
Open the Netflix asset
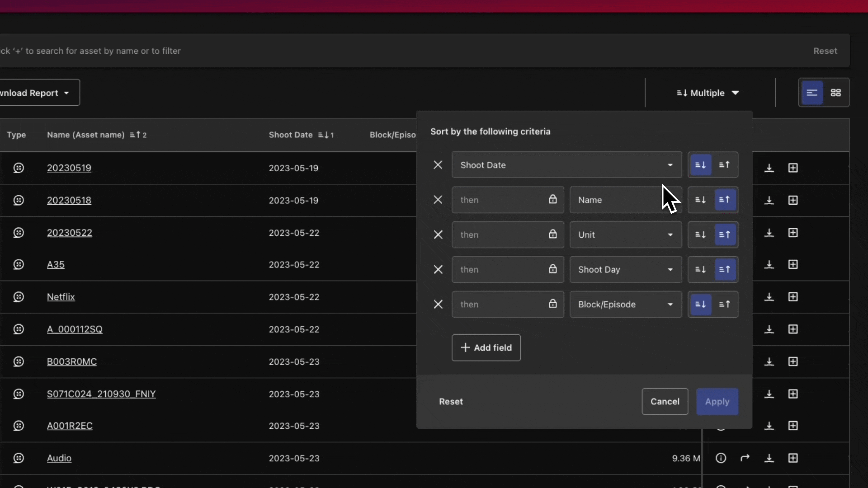tap(61, 297)
